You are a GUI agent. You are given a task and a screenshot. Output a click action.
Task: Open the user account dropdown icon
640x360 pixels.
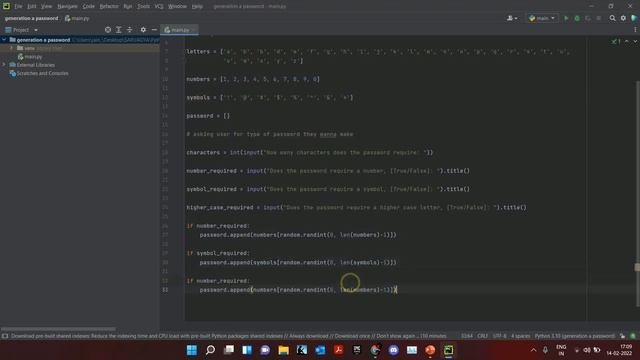(512, 18)
